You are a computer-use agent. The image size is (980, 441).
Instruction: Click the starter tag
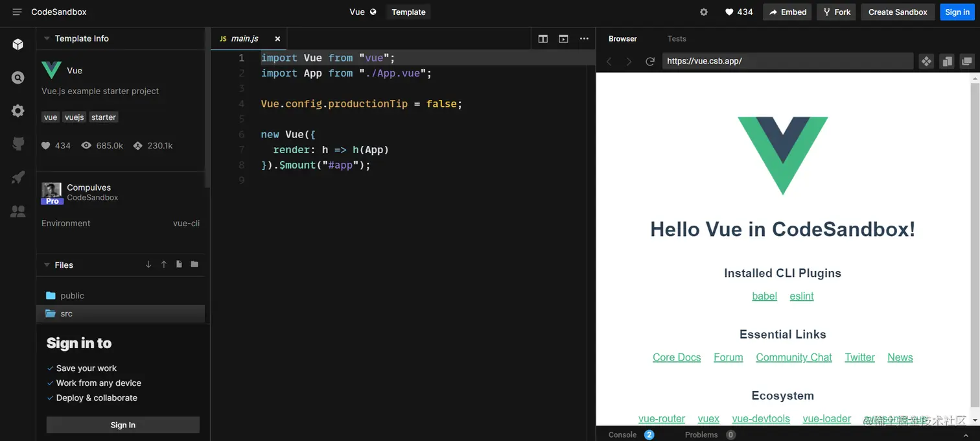click(104, 117)
